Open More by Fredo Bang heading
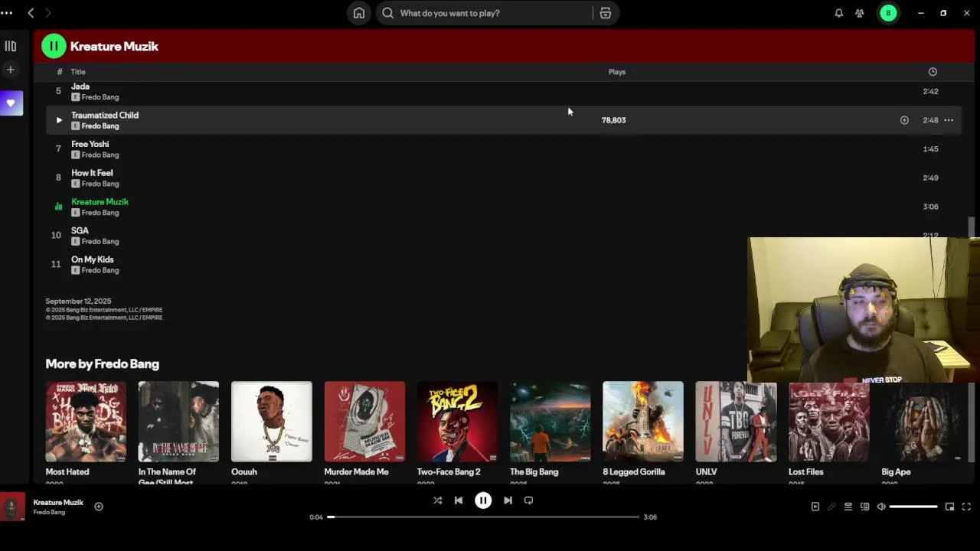Viewport: 980px width, 551px height. tap(103, 364)
